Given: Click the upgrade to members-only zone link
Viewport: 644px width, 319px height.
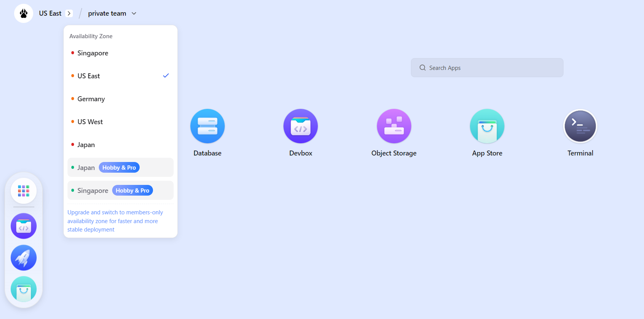Looking at the screenshot, I should [x=115, y=221].
